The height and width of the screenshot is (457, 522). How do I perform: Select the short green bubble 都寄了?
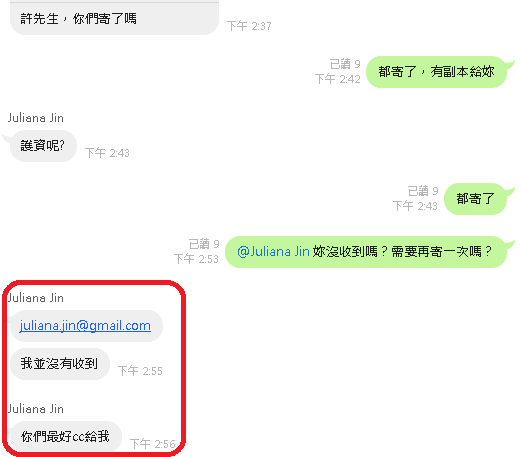[475, 199]
